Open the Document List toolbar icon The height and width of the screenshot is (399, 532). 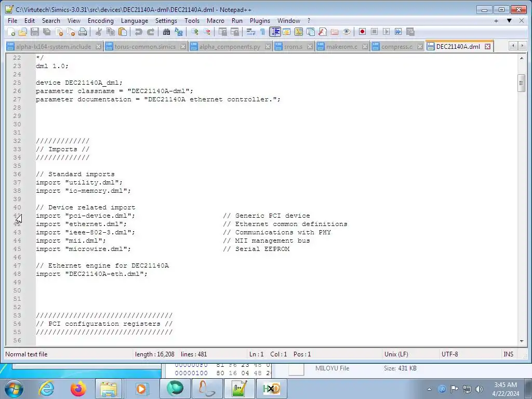[x=311, y=32]
